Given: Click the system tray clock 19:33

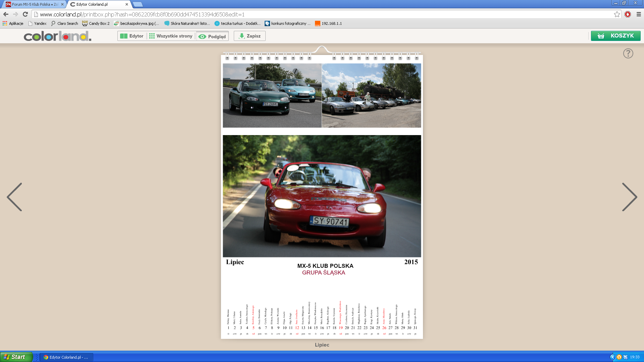Looking at the screenshot, I should tap(635, 357).
